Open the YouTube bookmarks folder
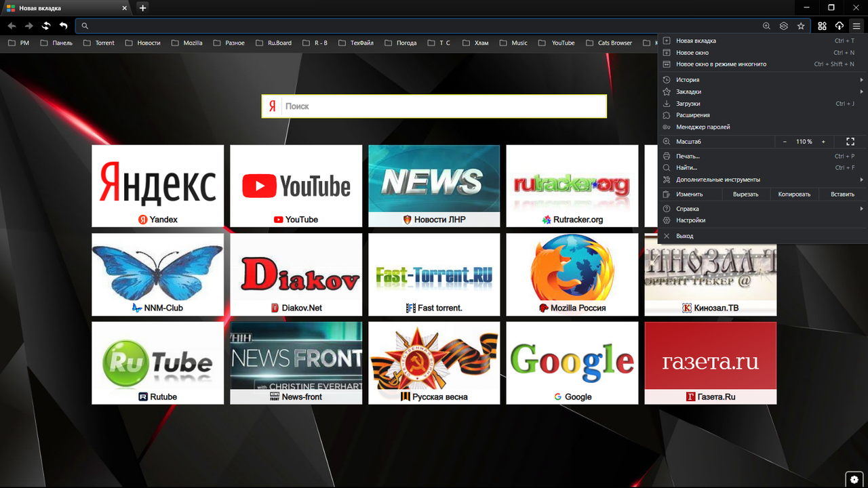 pyautogui.click(x=557, y=43)
